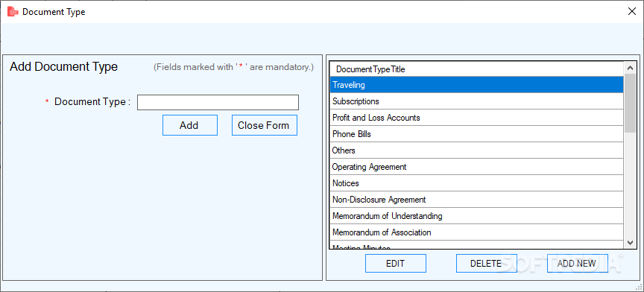The width and height of the screenshot is (644, 292).
Task: Select the Operating Agreement row
Action: point(476,167)
